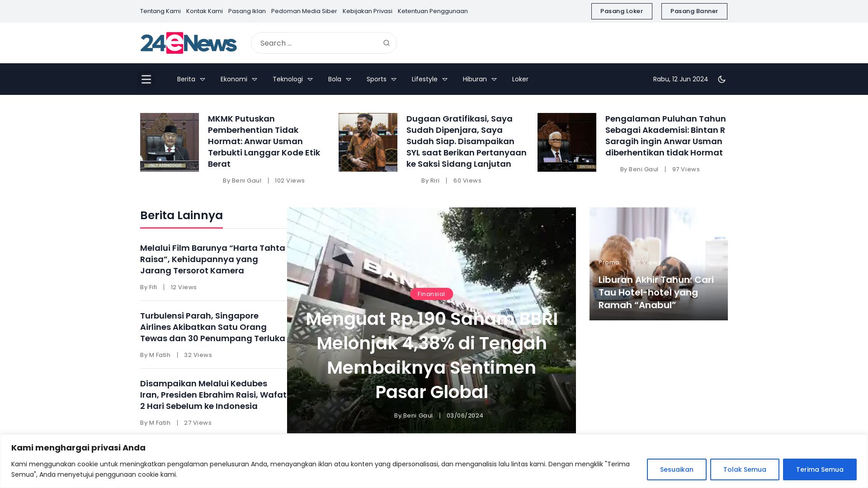Screen dimensions: 868x488
Task: Click the date Rabu, 12 Jun 2024
Action: (680, 79)
